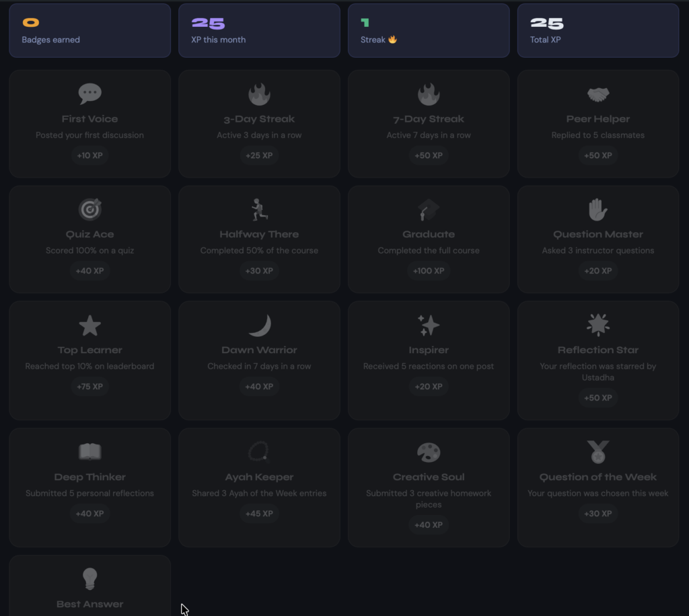Click 'Completed 50% of the course' description
Screen dimensions: 689x616
pos(259,251)
